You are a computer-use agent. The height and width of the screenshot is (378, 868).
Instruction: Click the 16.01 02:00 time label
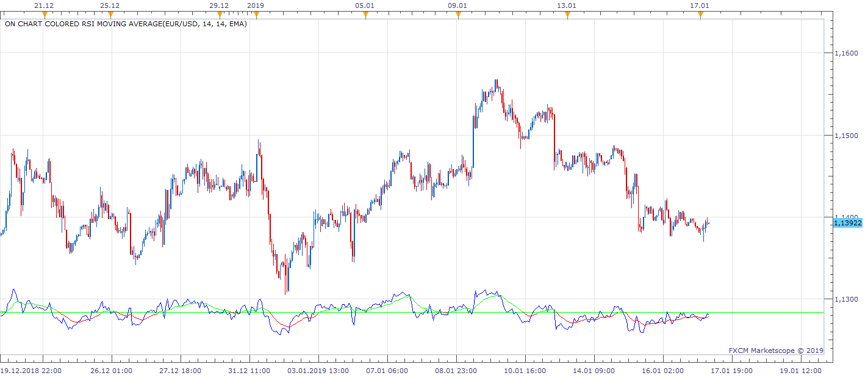(x=662, y=371)
